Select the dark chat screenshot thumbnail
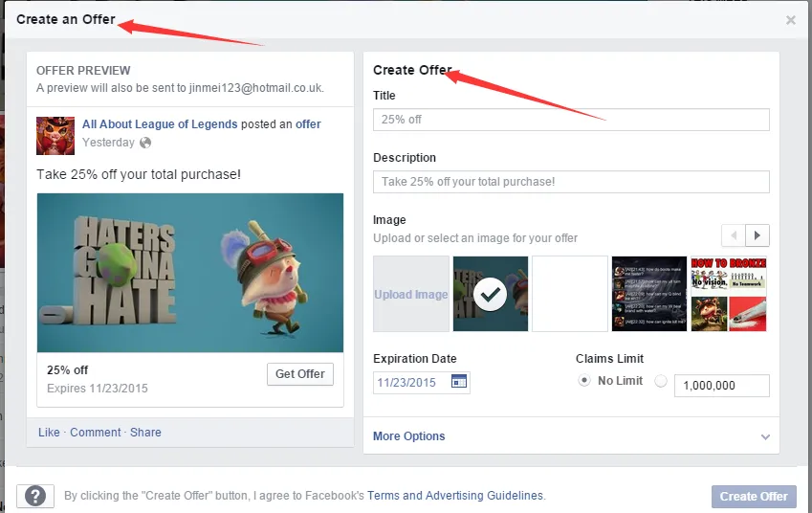Screen dimensions: 812x513 [649, 294]
